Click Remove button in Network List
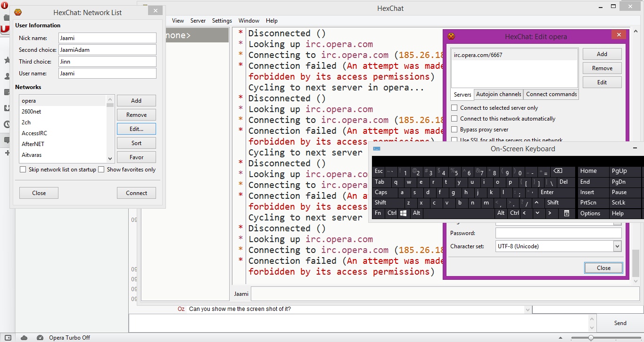This screenshot has height=342, width=644. click(136, 115)
